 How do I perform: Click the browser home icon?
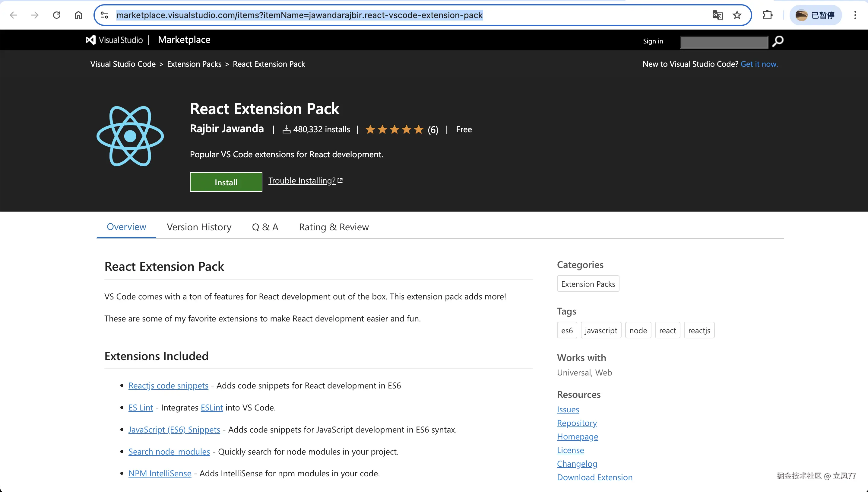click(x=78, y=15)
